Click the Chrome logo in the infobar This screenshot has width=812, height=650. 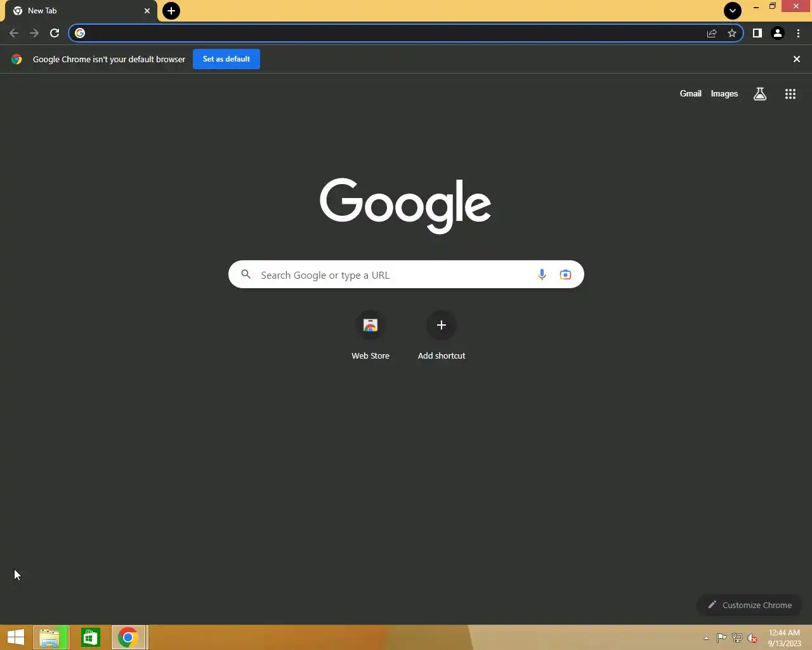16,59
